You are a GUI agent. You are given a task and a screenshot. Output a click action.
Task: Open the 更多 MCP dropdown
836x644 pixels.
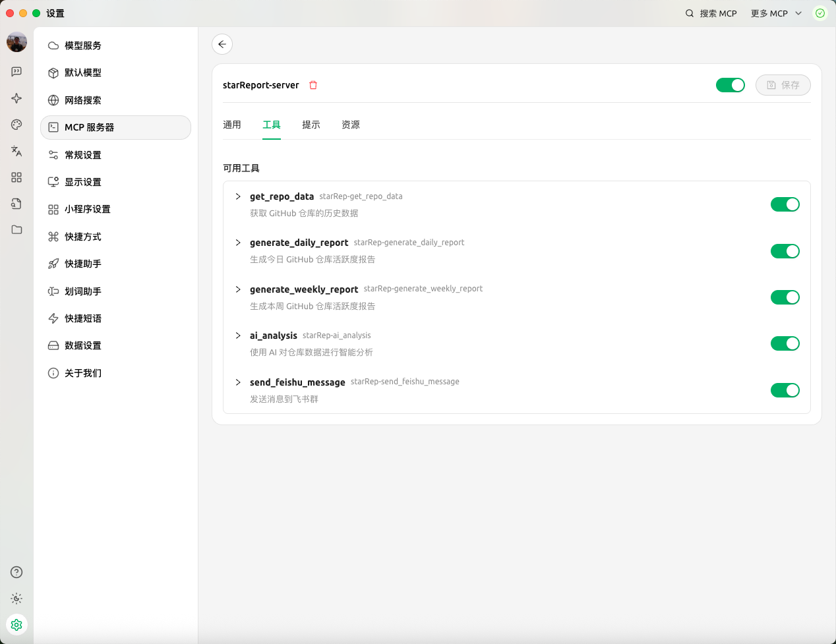coord(776,13)
